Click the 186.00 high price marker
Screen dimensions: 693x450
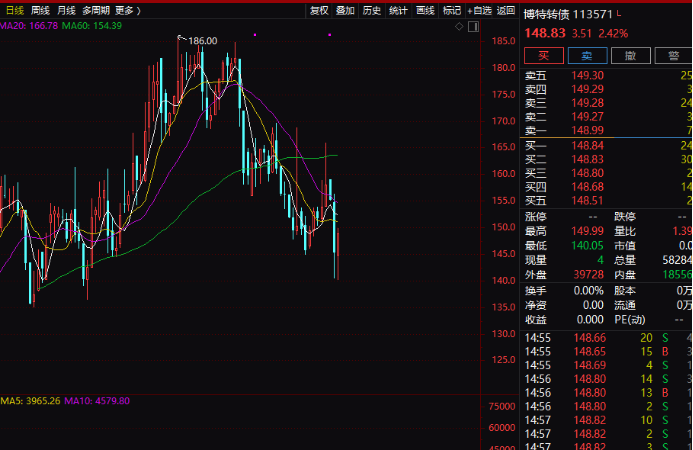(202, 40)
